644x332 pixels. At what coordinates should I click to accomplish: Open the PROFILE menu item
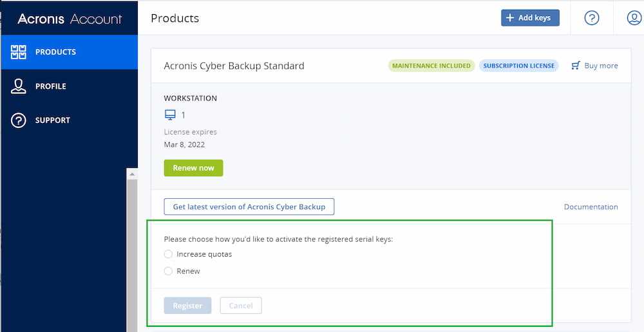click(51, 86)
